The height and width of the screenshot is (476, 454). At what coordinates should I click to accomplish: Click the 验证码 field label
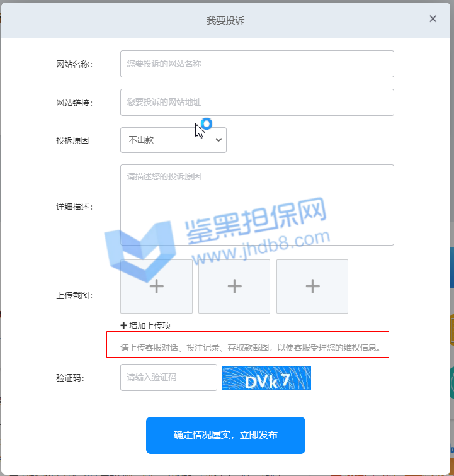coord(70,378)
